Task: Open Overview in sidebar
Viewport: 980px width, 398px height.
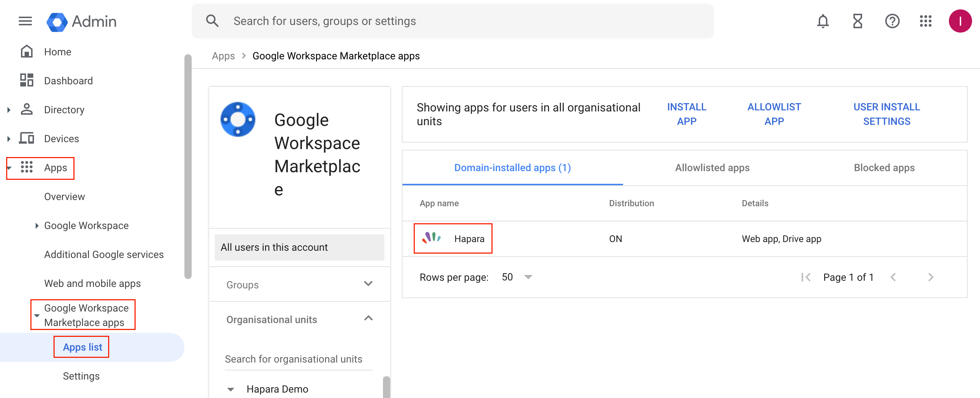Action: pyautogui.click(x=64, y=196)
